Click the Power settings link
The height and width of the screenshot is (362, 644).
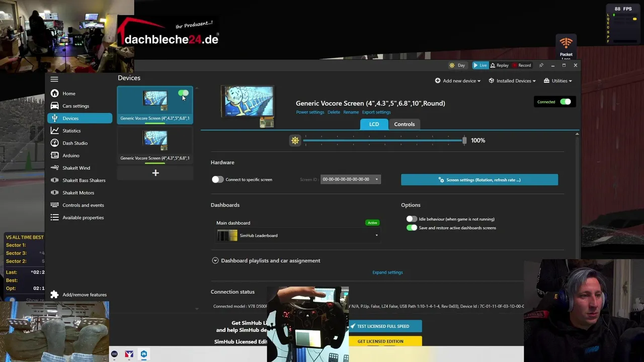click(x=310, y=112)
